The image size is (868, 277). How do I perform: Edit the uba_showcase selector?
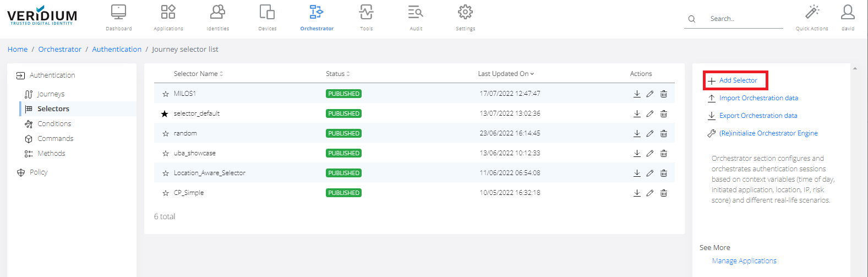(650, 153)
